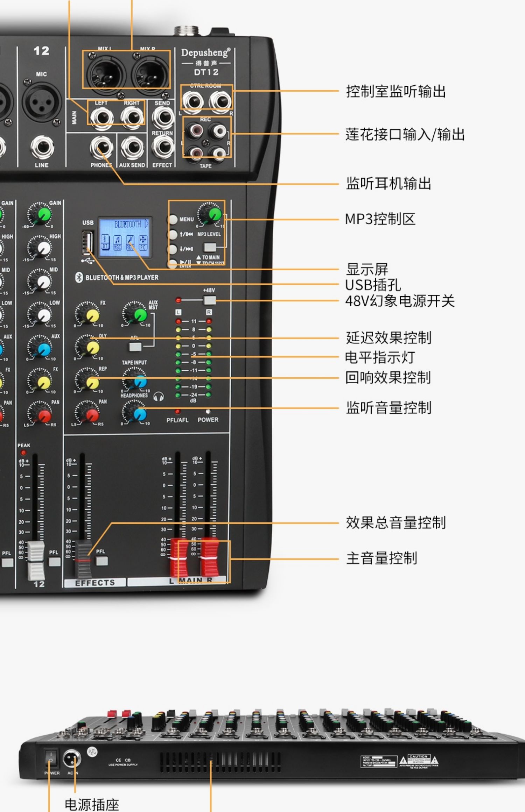Viewport: 525px width, 812px height.
Task: Click the MENU button near the display
Action: (173, 219)
